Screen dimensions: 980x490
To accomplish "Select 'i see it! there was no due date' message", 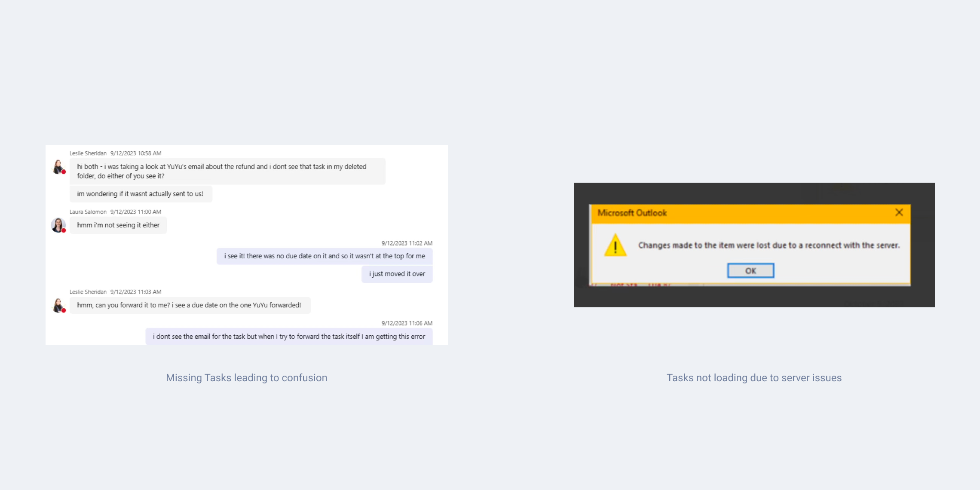I will coord(325,256).
